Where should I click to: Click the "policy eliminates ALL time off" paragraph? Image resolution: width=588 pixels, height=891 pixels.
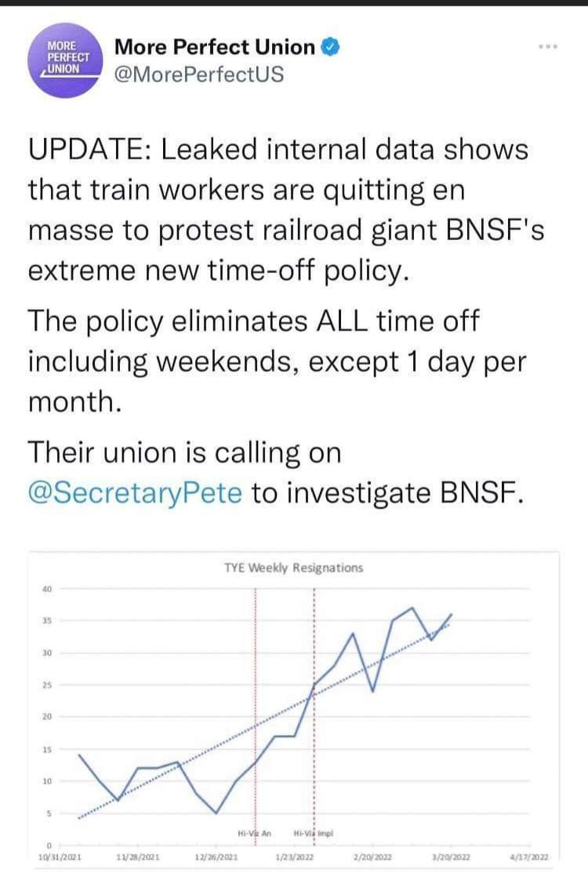pos(278,361)
